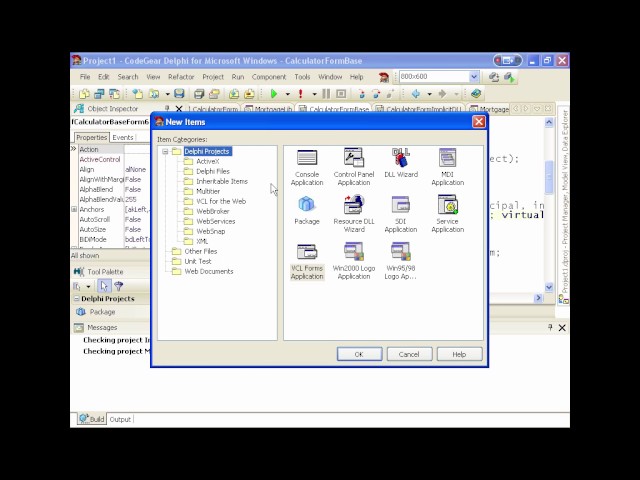
Task: Select the WebSnap category
Action: [x=211, y=231]
